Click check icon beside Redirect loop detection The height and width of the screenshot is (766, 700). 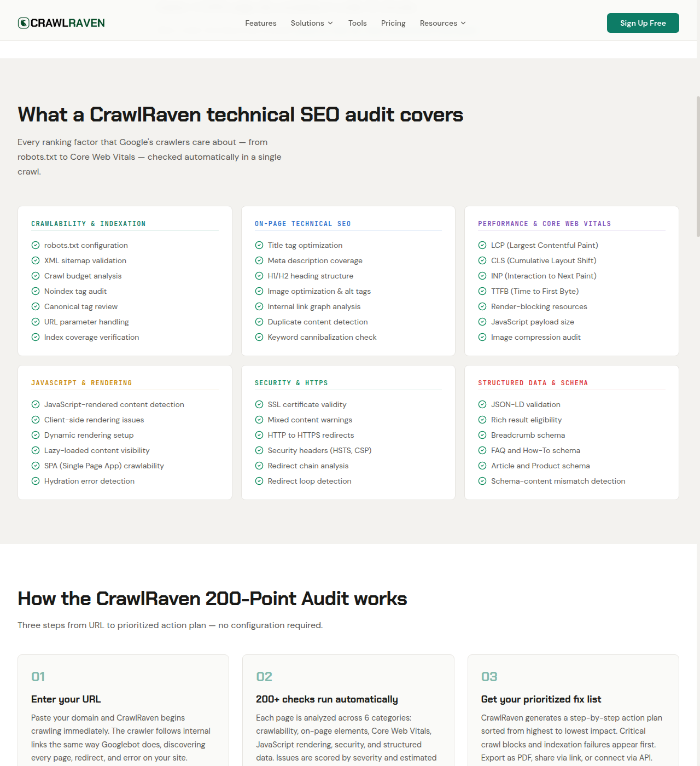pyautogui.click(x=259, y=481)
